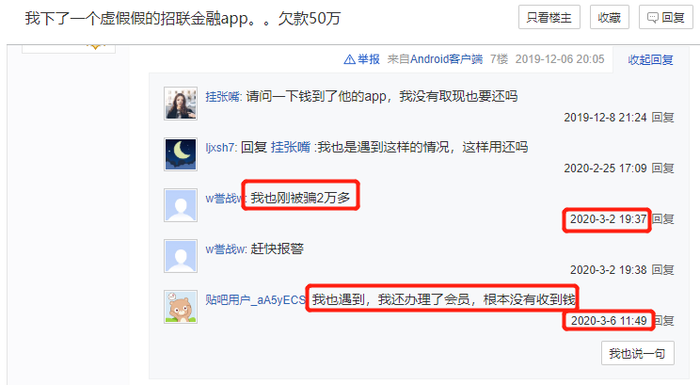Collapse replies with 收起回复
Image resolution: width=700 pixels, height=385 pixels.
650,59
